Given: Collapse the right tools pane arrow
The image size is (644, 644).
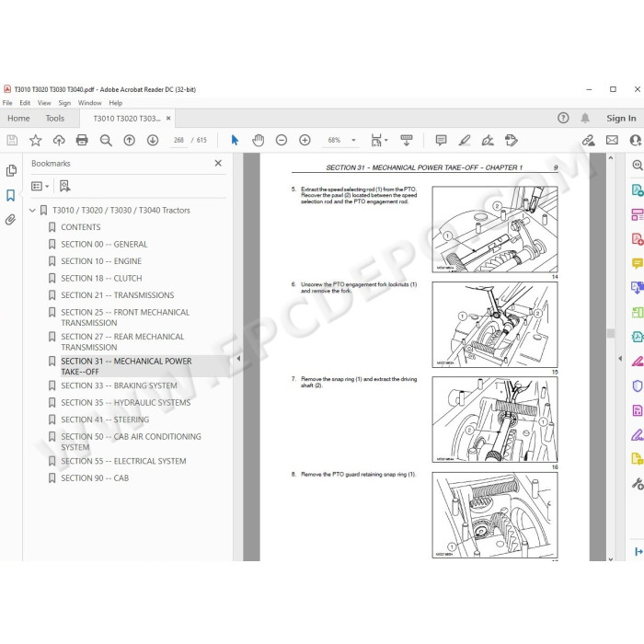Looking at the screenshot, I should [620, 359].
